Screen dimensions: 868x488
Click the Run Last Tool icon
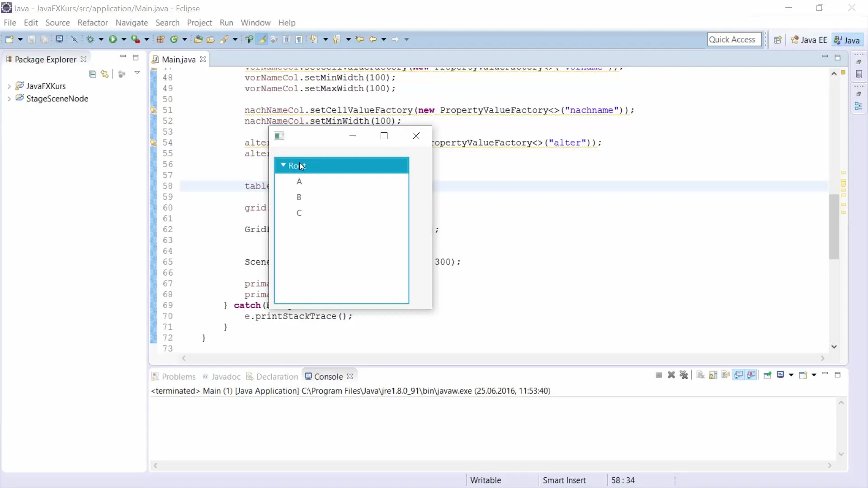[135, 39]
